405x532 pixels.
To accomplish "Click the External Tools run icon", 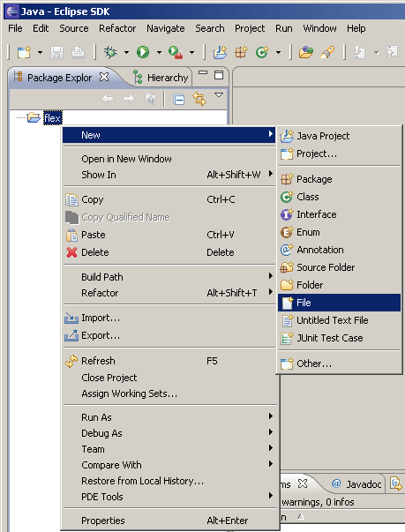I will click(x=176, y=52).
